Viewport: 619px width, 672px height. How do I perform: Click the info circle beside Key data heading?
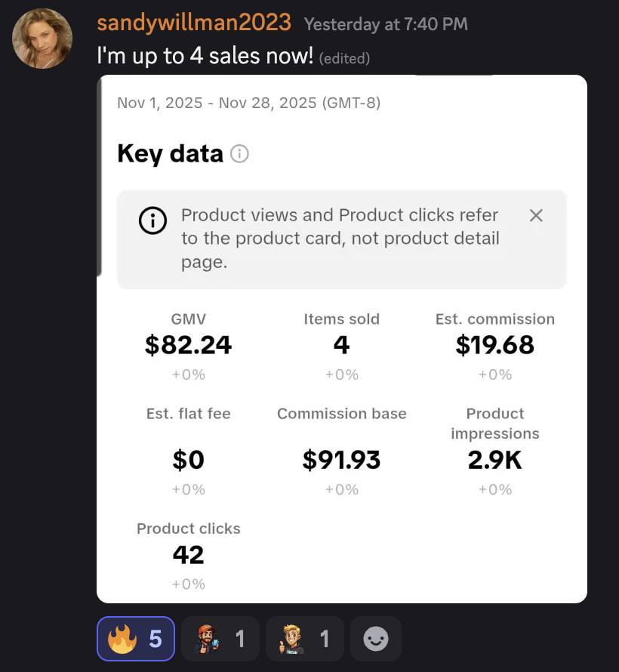[x=239, y=153]
